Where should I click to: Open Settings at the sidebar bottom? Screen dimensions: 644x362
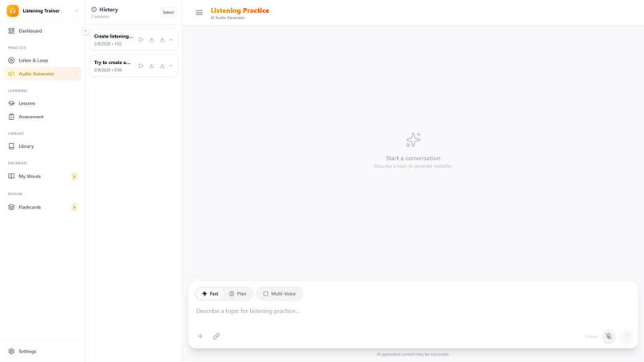pos(42,352)
